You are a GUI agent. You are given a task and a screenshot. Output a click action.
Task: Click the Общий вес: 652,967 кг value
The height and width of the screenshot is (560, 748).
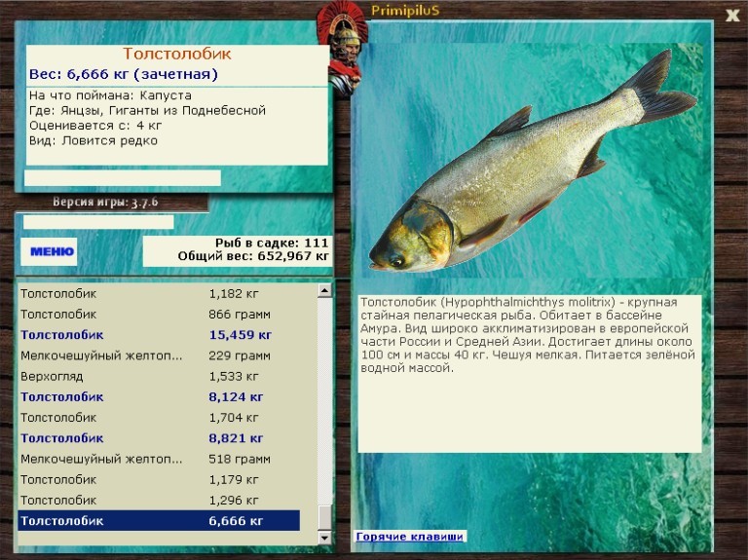point(253,257)
